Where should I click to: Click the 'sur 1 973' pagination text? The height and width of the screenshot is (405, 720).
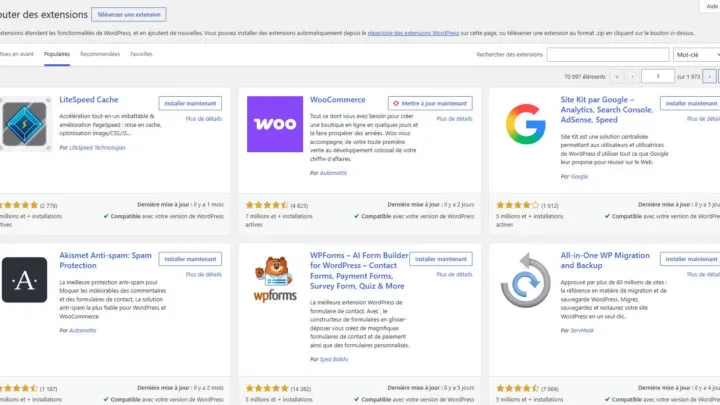(688, 77)
